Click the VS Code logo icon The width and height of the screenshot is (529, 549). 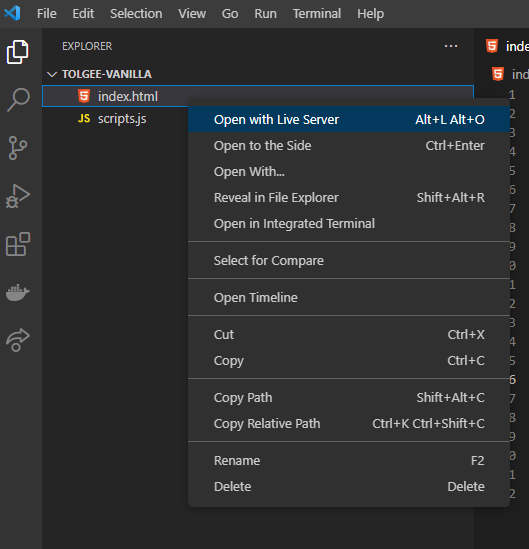point(12,13)
